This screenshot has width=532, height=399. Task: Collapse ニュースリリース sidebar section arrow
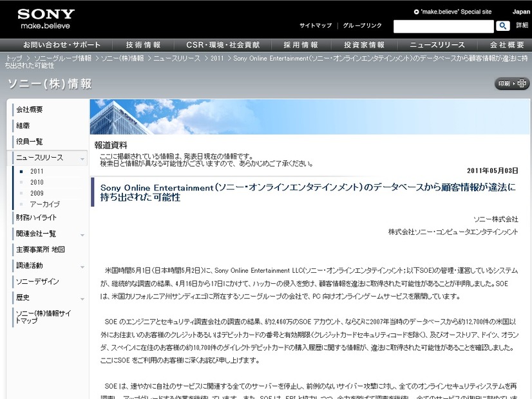point(82,159)
